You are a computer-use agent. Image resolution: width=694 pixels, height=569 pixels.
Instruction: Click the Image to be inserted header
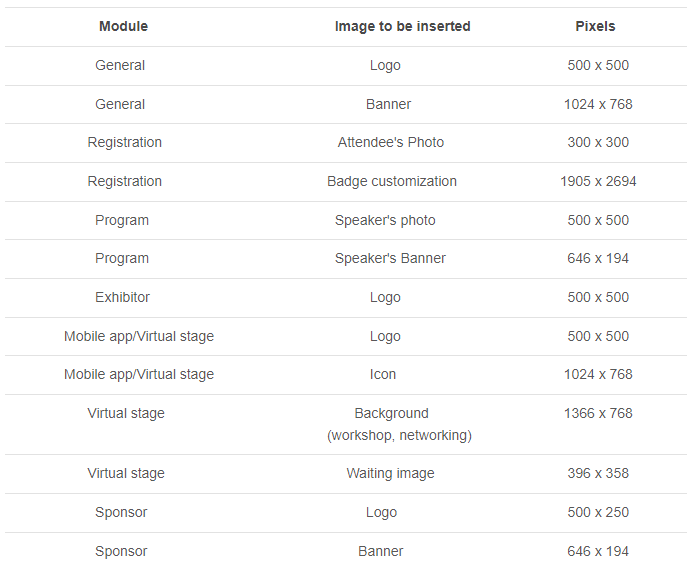tap(402, 26)
